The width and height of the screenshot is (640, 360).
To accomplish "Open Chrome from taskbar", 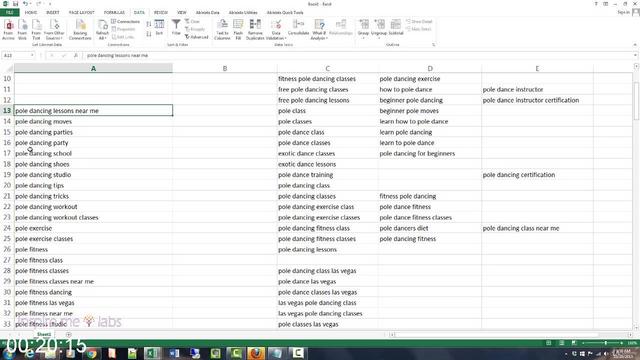I will [91, 353].
